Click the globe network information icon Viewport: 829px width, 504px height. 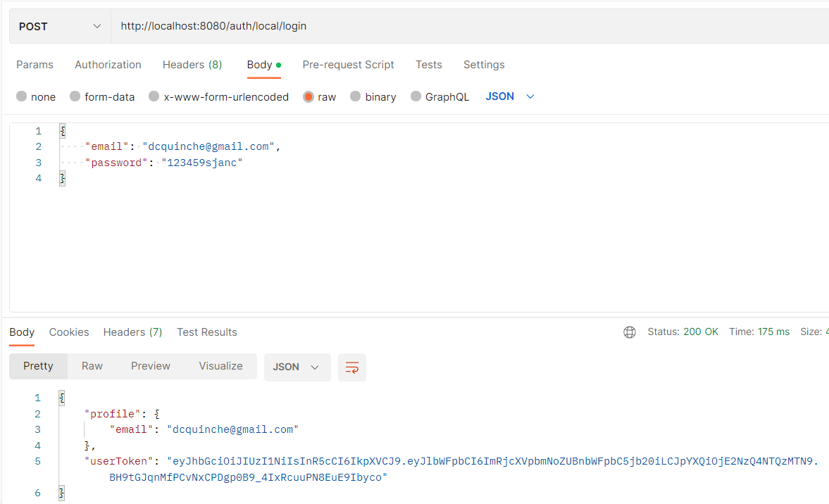pyautogui.click(x=629, y=332)
